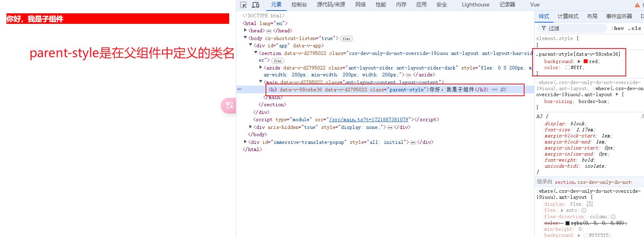Screen dimensions: 644x238
Task: Select the h3 parent-style element row
Action: (x=385, y=90)
